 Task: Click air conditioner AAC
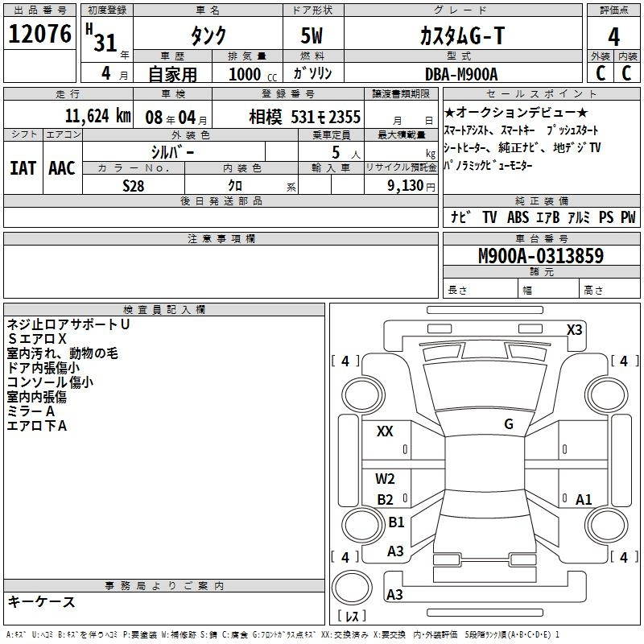coord(62,168)
